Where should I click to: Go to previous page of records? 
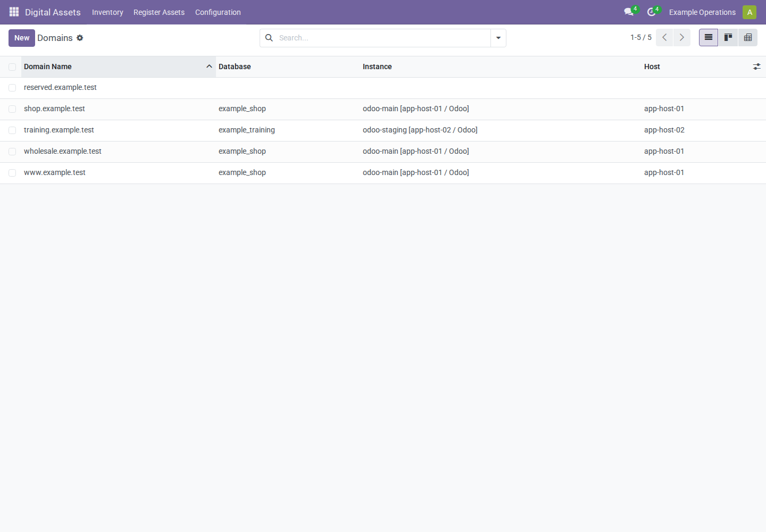click(x=664, y=38)
